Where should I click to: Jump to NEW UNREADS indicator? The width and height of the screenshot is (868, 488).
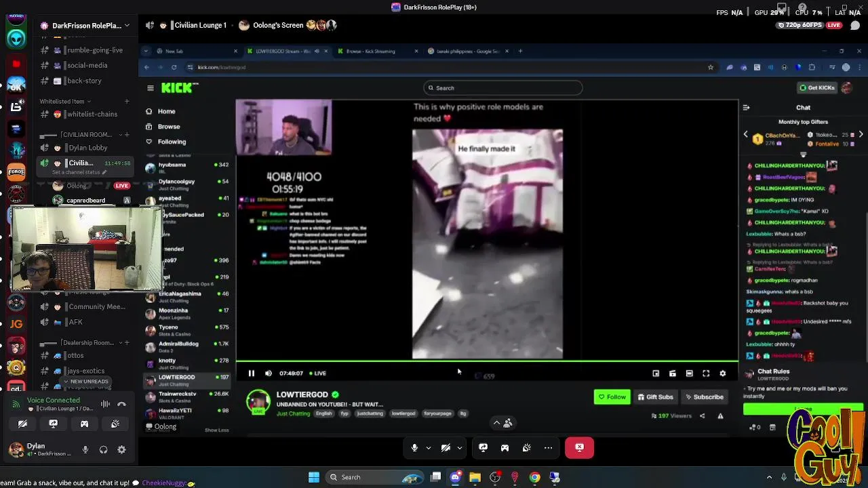point(86,382)
